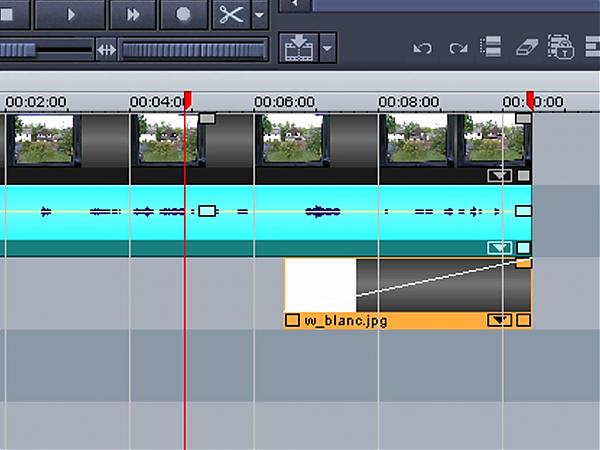The width and height of the screenshot is (600, 450).
Task: Click the striped zoom slider bar
Action: click(193, 50)
